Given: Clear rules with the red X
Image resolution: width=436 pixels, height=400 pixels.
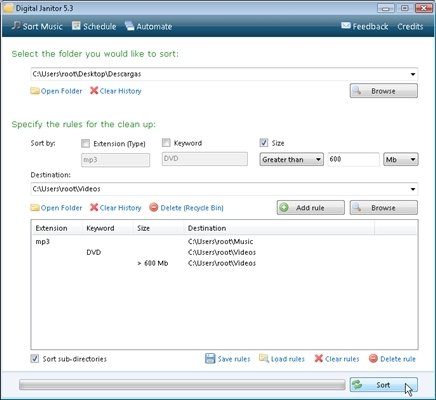Looking at the screenshot, I should pos(319,359).
